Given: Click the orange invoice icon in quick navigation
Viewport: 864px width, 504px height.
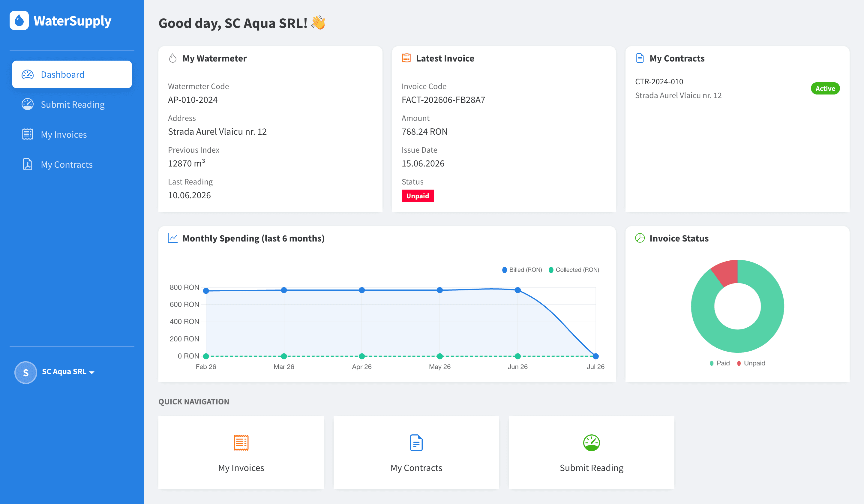Looking at the screenshot, I should [x=241, y=442].
